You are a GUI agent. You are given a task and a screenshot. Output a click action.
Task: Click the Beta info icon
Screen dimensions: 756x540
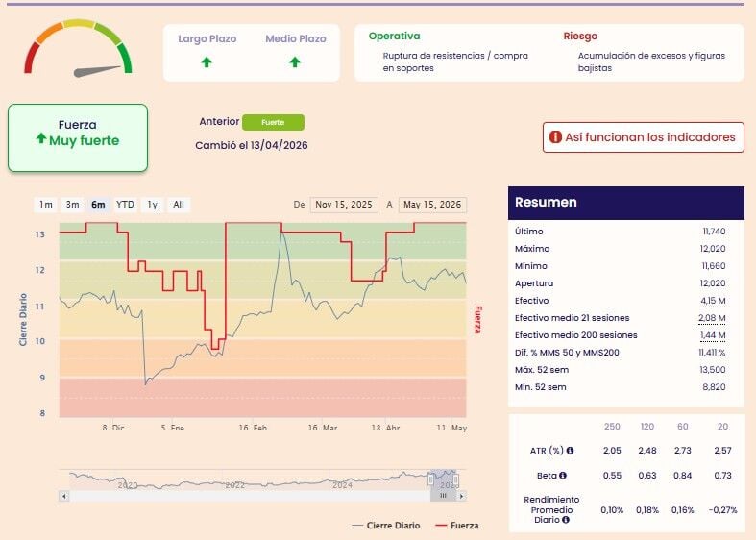tap(563, 476)
